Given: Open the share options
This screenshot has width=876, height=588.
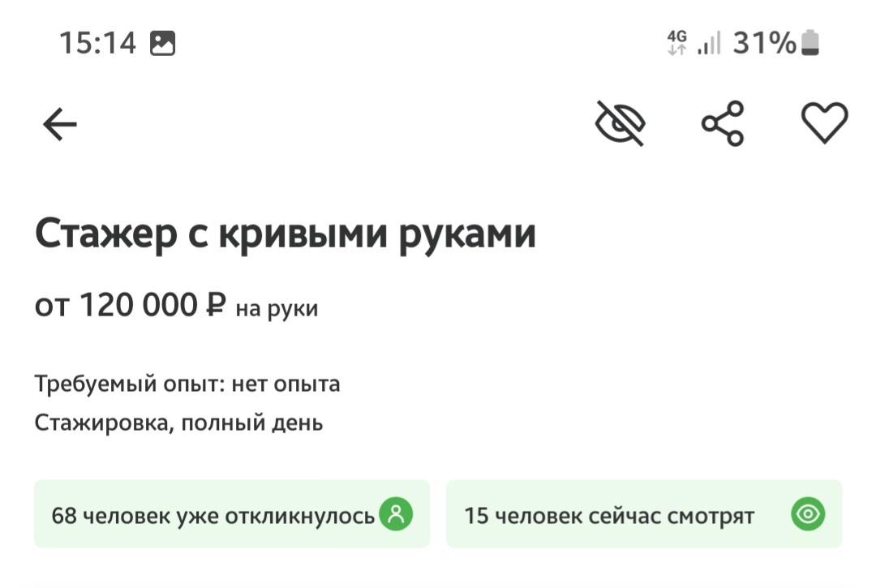Looking at the screenshot, I should coord(723,124).
